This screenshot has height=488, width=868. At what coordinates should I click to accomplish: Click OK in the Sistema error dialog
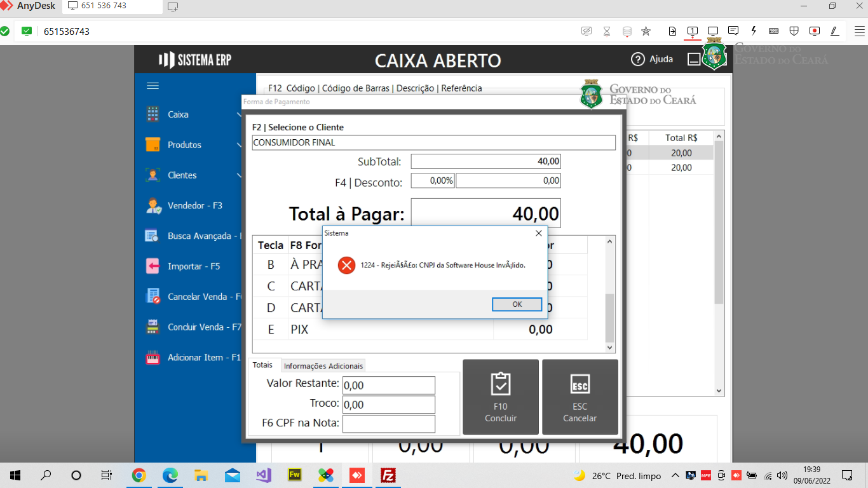517,304
